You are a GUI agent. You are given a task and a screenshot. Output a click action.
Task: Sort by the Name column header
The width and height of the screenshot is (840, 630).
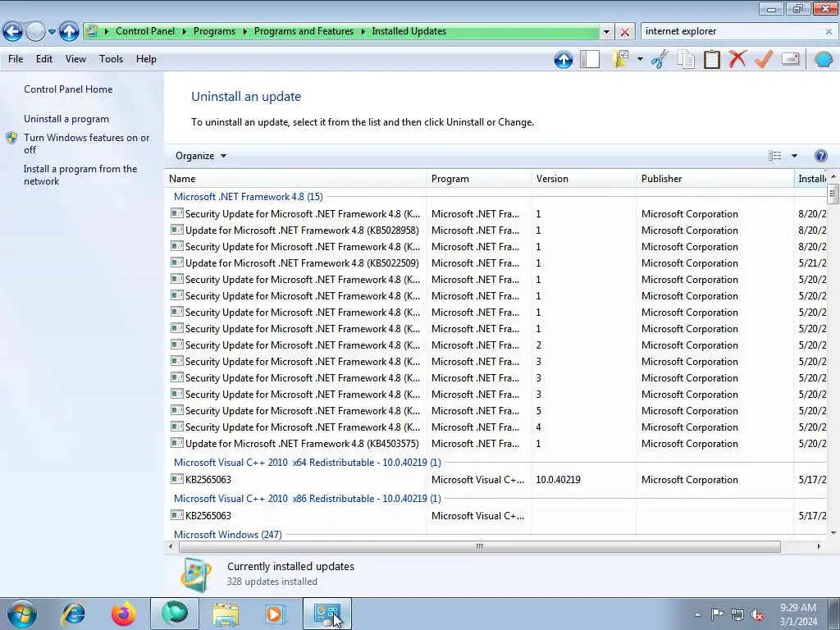coord(295,178)
